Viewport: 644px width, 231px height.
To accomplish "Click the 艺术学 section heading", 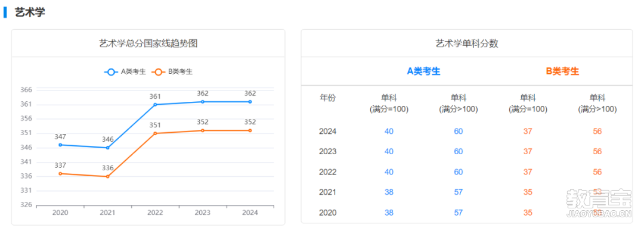I will [x=30, y=13].
